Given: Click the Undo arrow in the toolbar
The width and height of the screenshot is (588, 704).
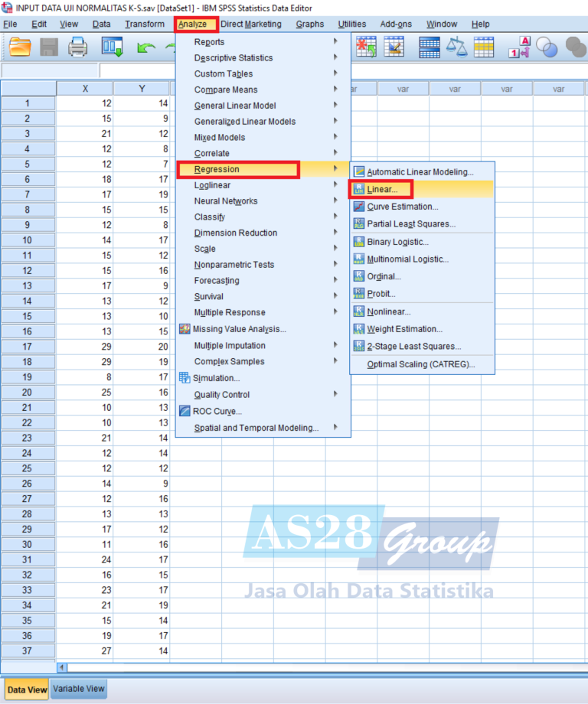Looking at the screenshot, I should click(145, 47).
